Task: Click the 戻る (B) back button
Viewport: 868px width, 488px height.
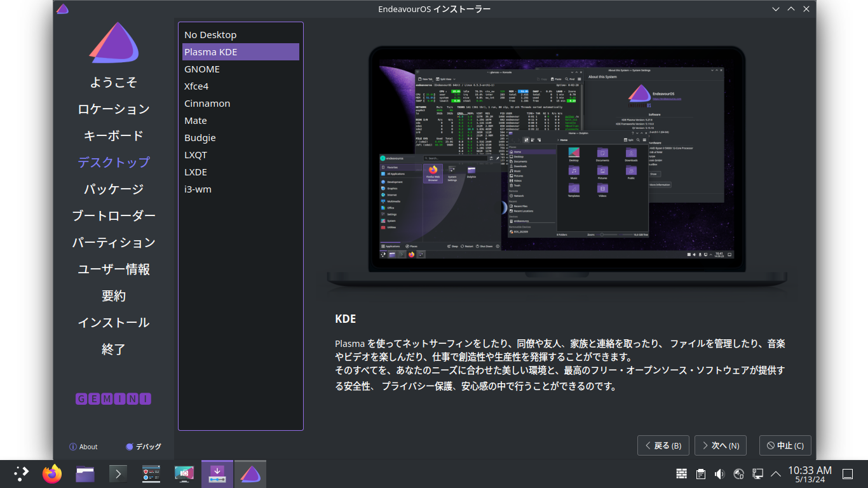Action: point(663,445)
